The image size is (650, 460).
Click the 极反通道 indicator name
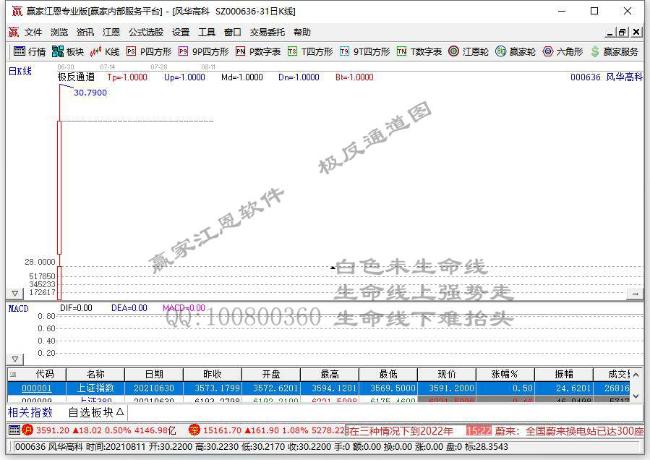coord(76,77)
